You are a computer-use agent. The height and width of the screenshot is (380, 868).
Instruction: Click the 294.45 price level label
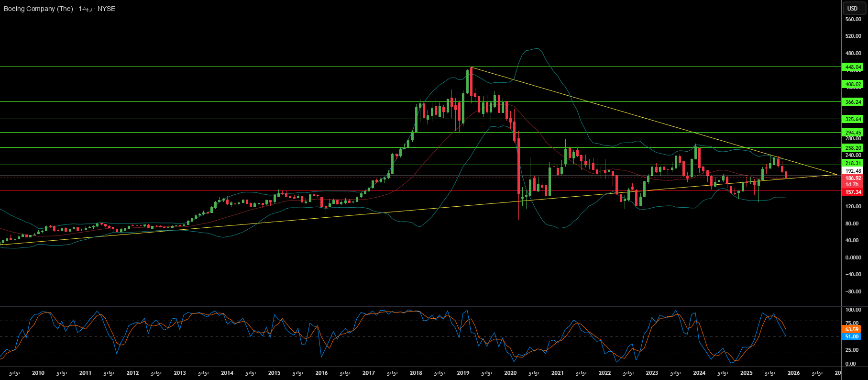(x=853, y=133)
